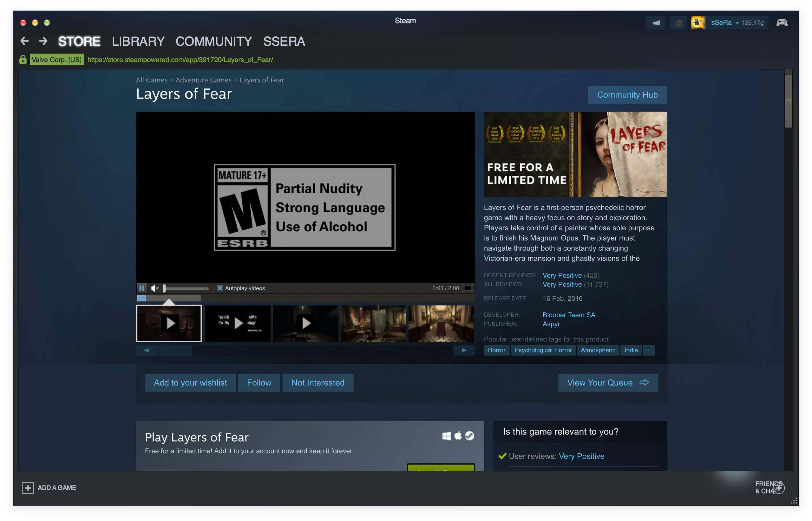This screenshot has height=521, width=812.
Task: Click the green SSL lock icon
Action: pyautogui.click(x=23, y=60)
